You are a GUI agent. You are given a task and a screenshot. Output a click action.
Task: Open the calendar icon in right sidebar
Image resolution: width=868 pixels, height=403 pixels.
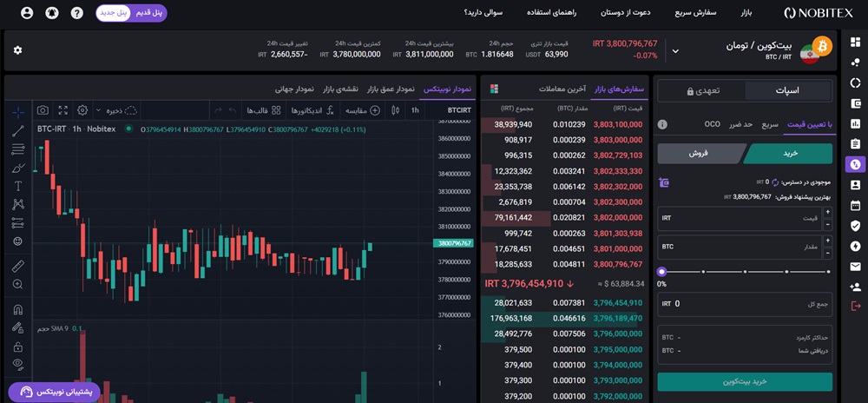(855, 205)
